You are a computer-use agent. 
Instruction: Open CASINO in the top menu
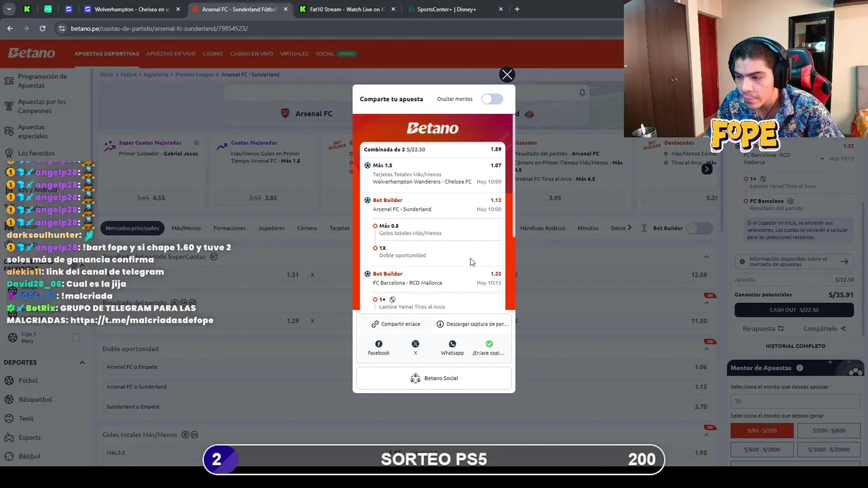pos(213,54)
